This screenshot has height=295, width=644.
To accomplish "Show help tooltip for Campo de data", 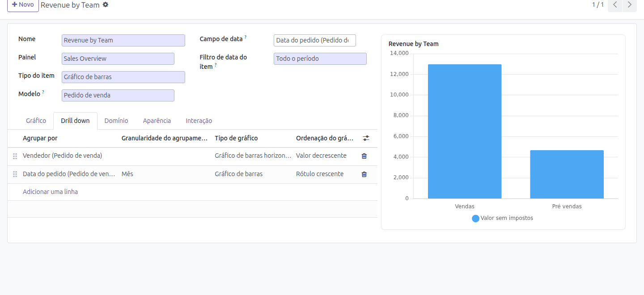I will (x=246, y=37).
